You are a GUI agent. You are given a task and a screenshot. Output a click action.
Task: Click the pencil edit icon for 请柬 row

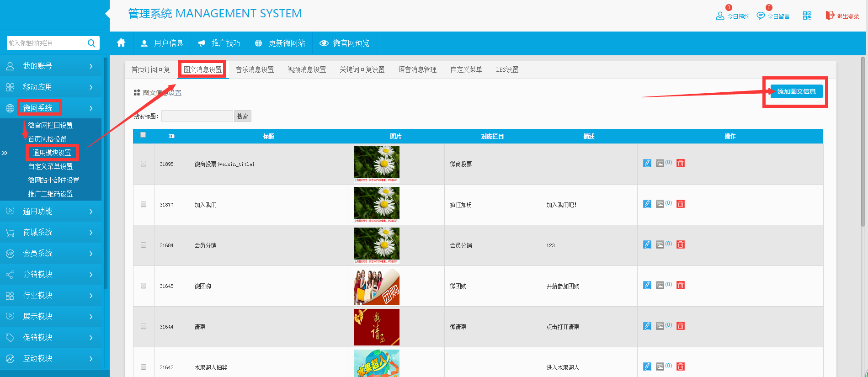647,326
